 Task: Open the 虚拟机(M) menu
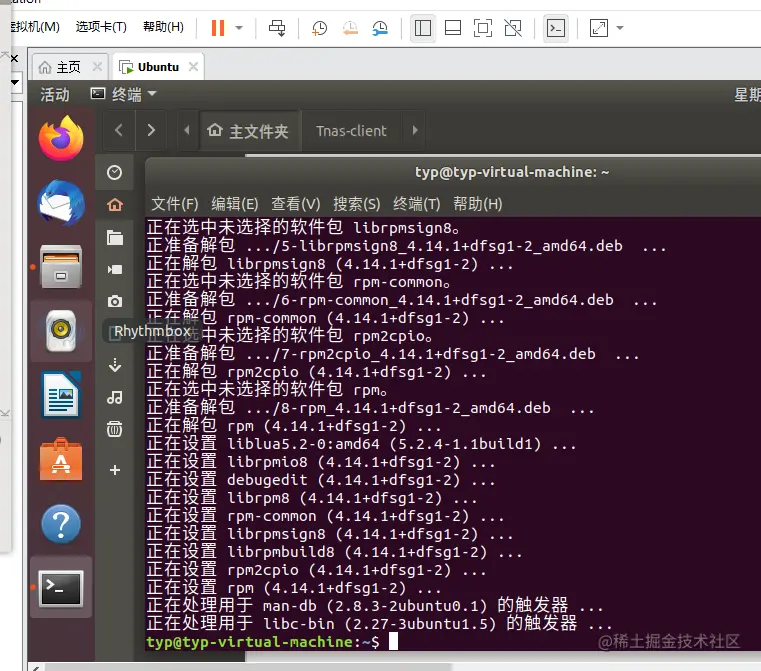(35, 27)
